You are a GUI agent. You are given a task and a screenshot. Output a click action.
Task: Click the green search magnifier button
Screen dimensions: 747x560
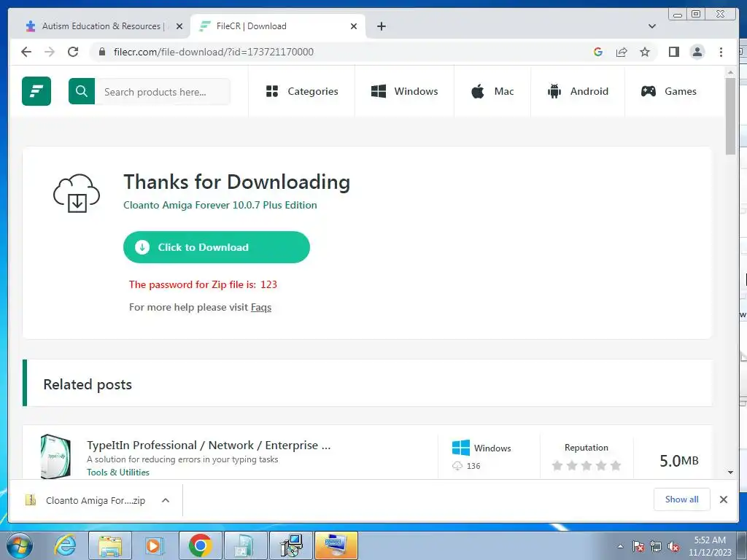[x=82, y=91]
